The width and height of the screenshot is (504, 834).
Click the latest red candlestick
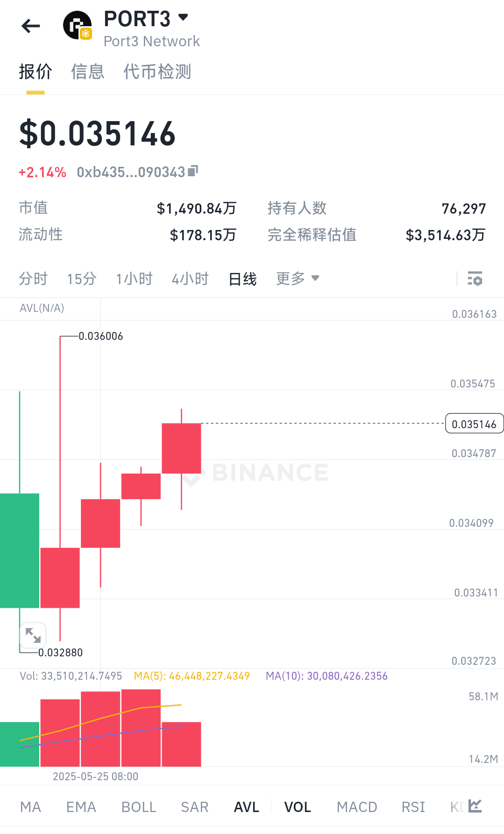[x=181, y=448]
